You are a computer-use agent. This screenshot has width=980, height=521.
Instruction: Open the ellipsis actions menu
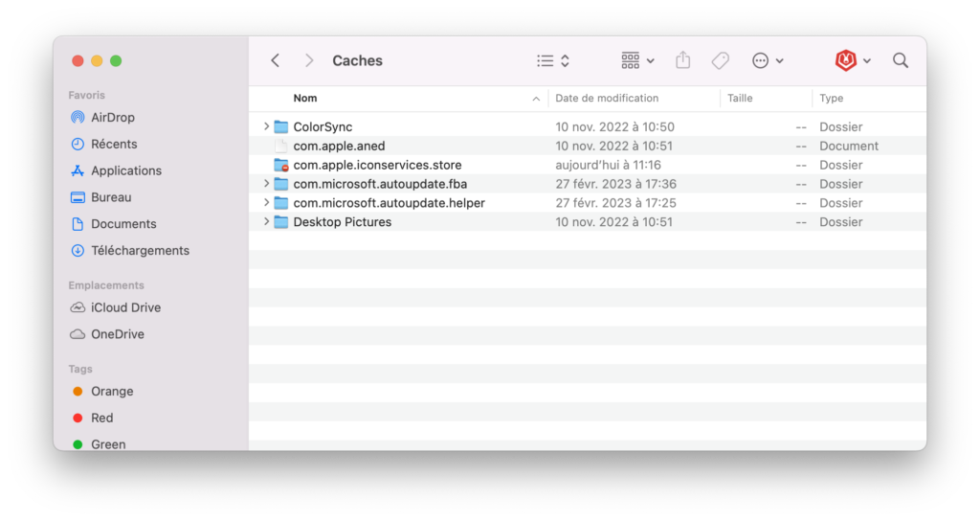coord(768,60)
